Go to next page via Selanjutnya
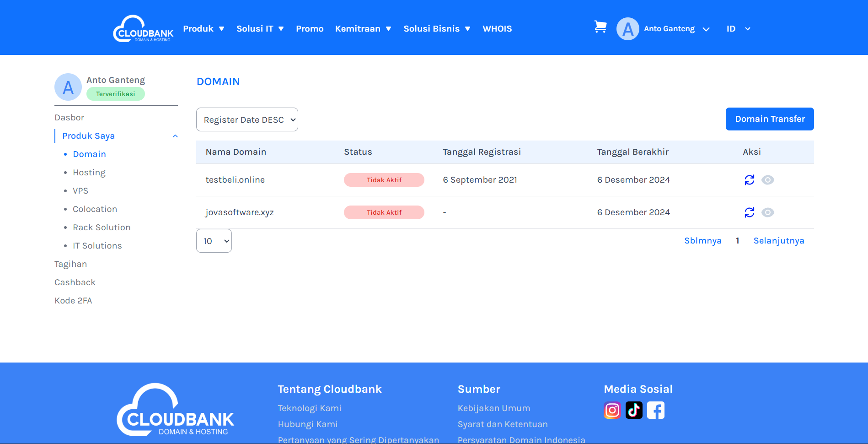868x444 pixels. pos(778,241)
